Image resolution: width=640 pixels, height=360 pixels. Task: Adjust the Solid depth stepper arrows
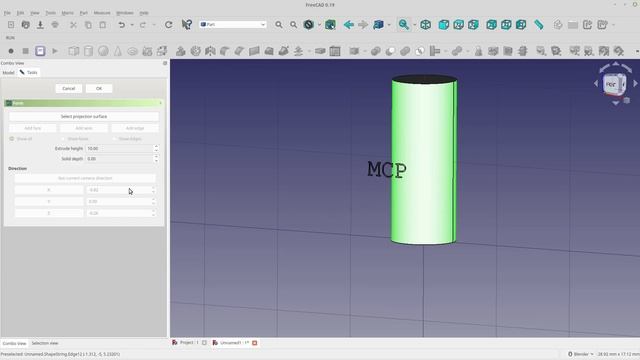click(156, 159)
